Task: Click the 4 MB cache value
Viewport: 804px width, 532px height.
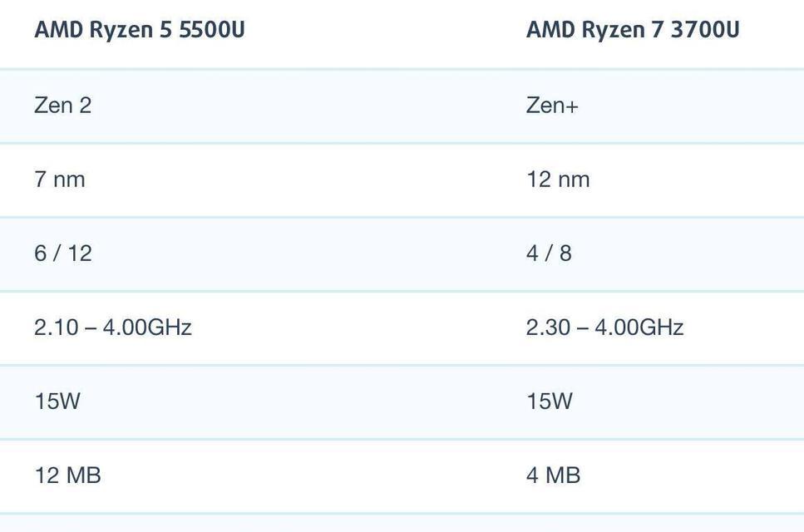Action: (553, 475)
